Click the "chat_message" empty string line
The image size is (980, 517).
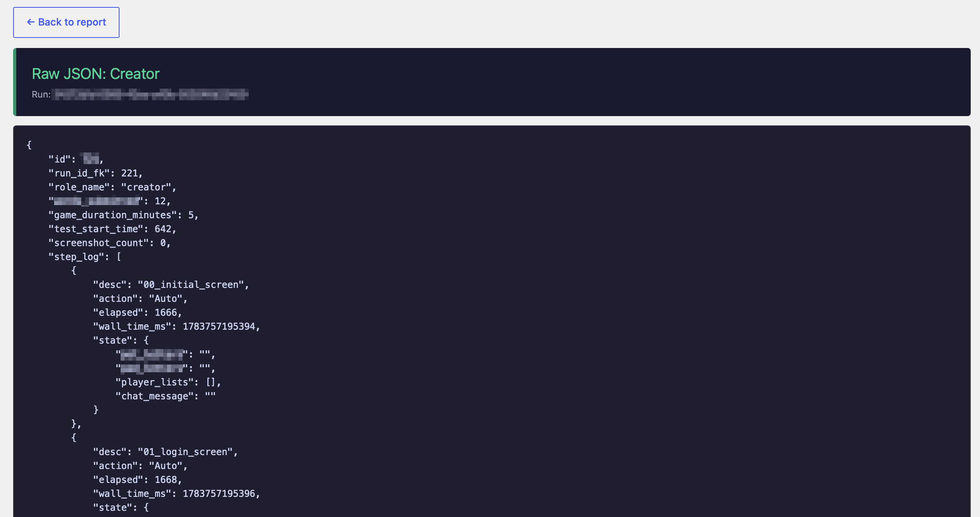coord(166,396)
